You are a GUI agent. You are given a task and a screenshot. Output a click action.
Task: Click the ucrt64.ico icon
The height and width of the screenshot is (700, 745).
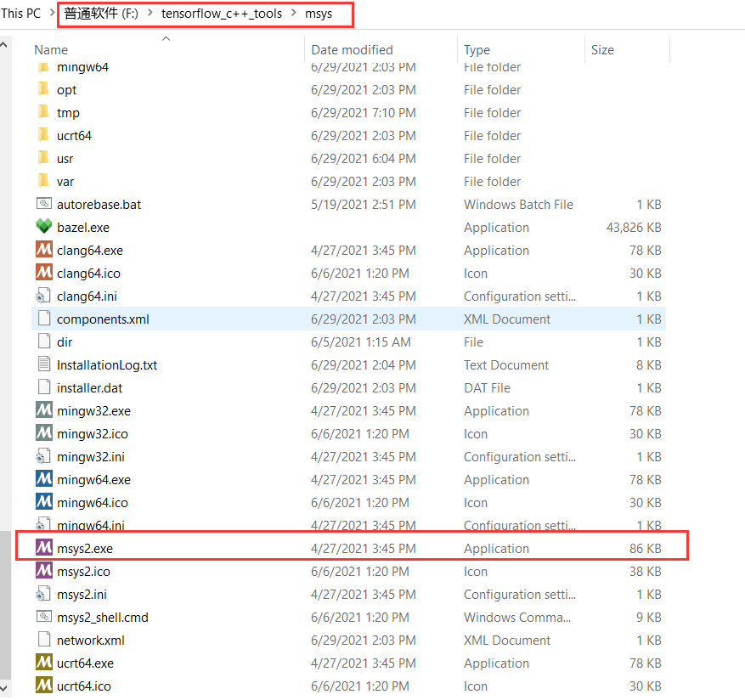click(x=43, y=686)
